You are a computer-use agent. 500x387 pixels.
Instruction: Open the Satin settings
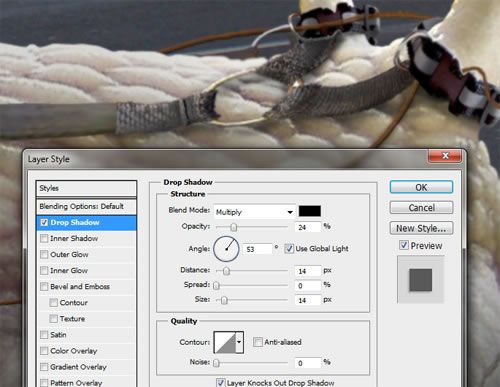coord(58,334)
